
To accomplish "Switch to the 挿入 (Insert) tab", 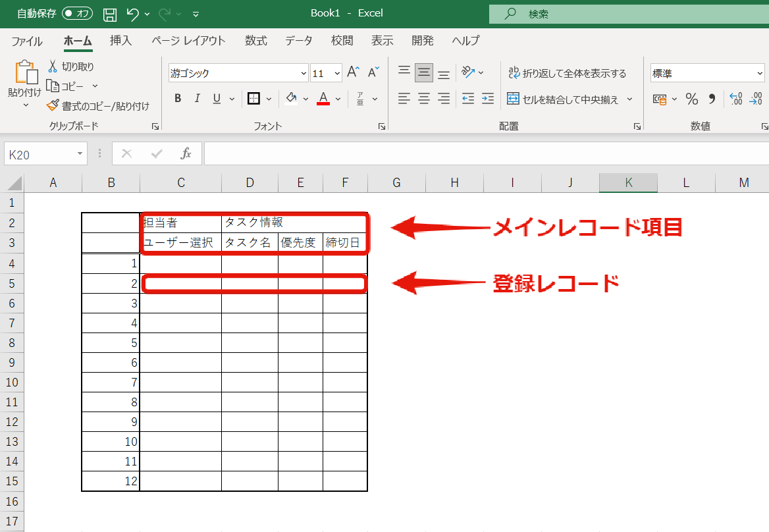I will click(120, 41).
